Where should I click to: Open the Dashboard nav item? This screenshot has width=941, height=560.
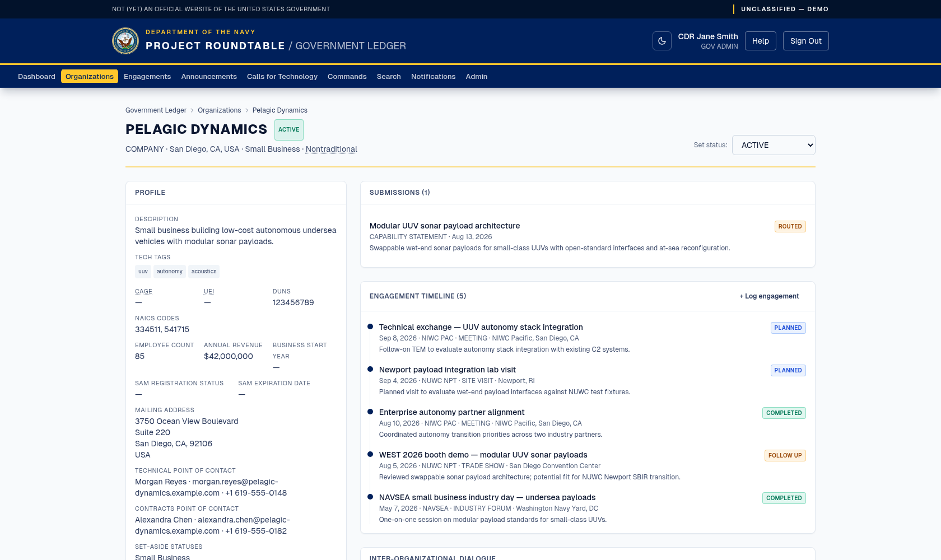(x=36, y=77)
